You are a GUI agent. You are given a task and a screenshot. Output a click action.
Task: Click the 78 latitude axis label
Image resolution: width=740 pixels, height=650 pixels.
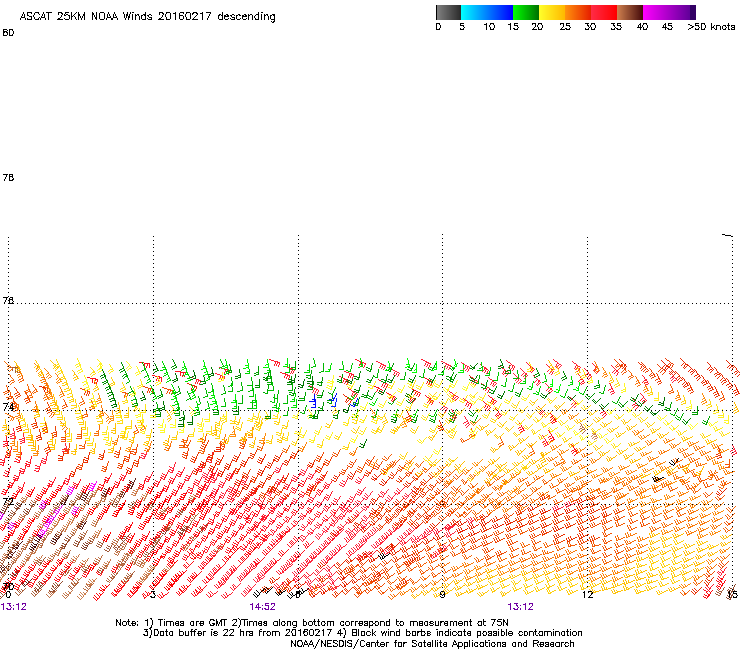pyautogui.click(x=8, y=177)
